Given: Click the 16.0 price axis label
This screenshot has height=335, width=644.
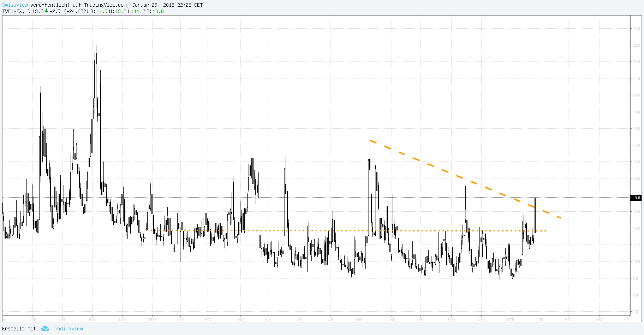Looking at the screenshot, I should click(636, 162).
